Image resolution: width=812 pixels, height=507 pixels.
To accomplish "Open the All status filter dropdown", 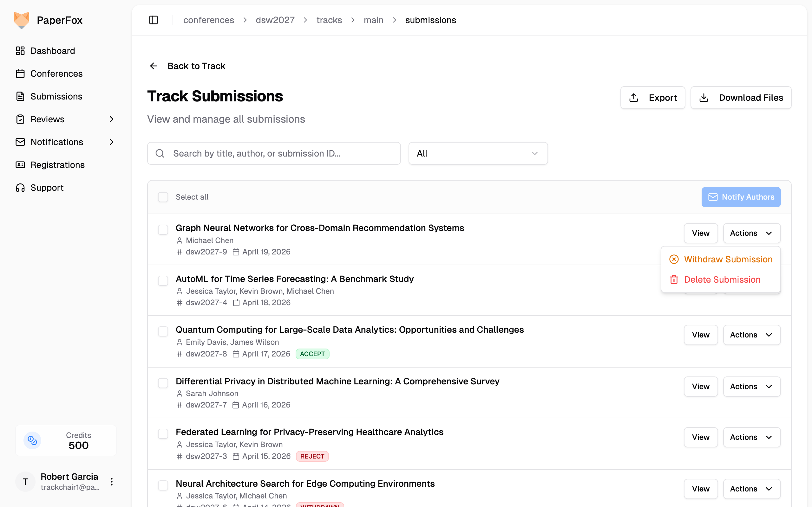I will [478, 154].
